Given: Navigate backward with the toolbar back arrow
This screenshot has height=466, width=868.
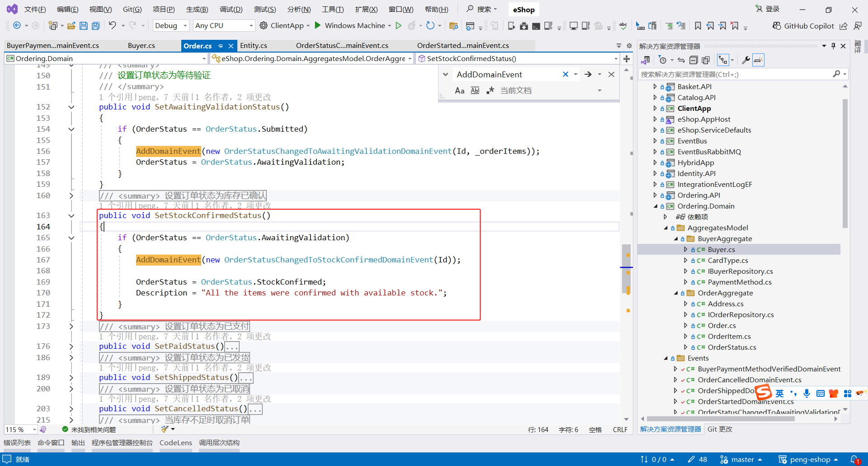Looking at the screenshot, I should [17, 26].
